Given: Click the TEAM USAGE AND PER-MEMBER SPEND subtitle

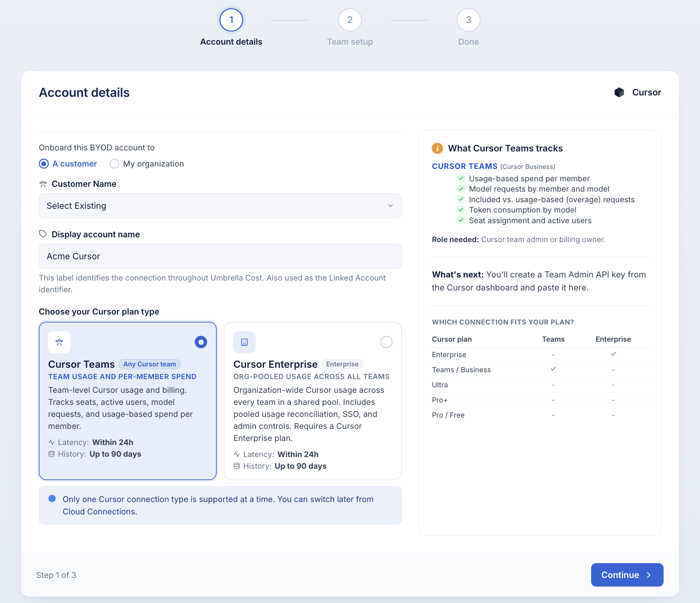Looking at the screenshot, I should [x=122, y=377].
